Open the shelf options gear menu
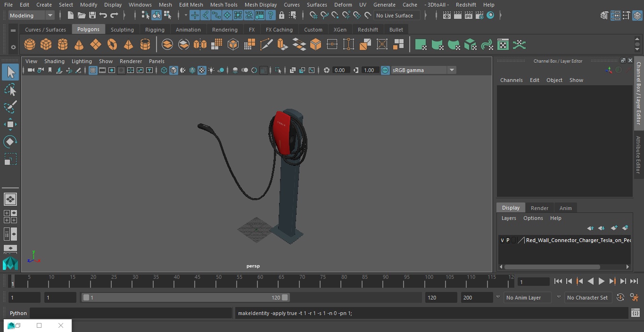 pyautogui.click(x=13, y=47)
